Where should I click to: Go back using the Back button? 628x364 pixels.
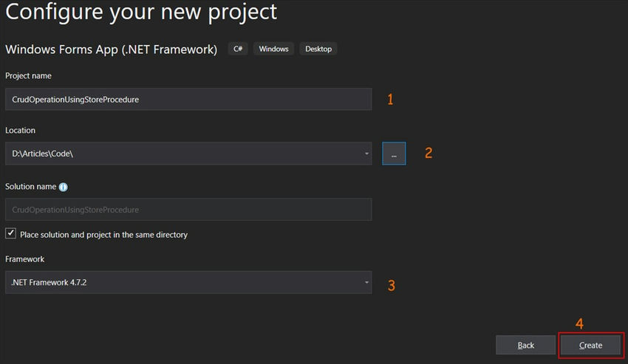525,345
